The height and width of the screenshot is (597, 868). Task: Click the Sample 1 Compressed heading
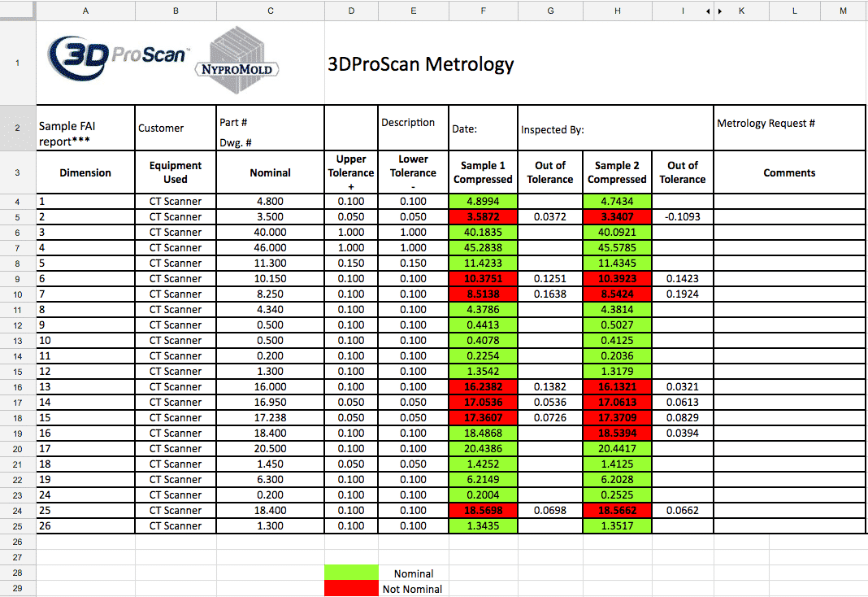484,172
